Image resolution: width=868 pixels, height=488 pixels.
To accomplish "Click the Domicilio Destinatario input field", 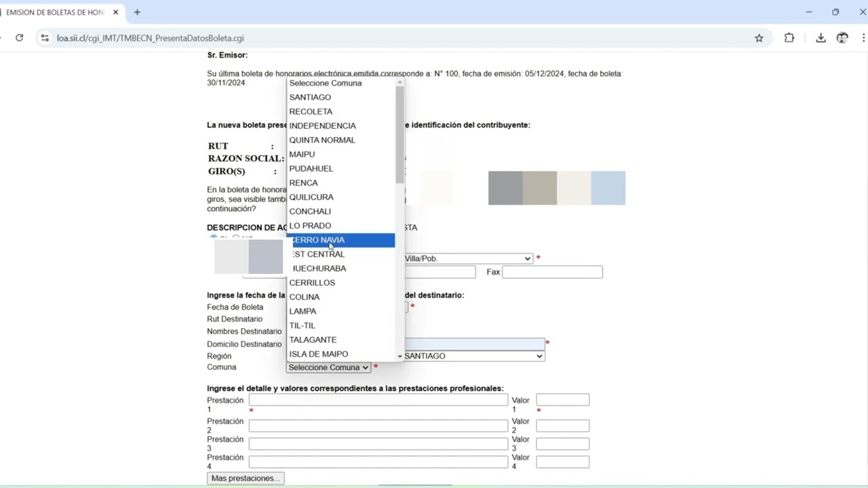I will 474,344.
